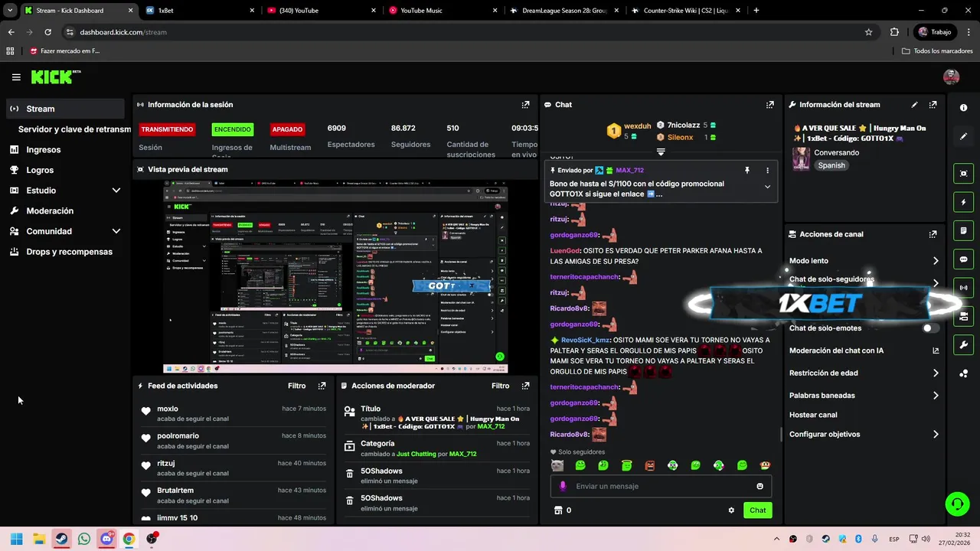
Task: Open external link for Moderación del chat con IA
Action: click(x=936, y=350)
